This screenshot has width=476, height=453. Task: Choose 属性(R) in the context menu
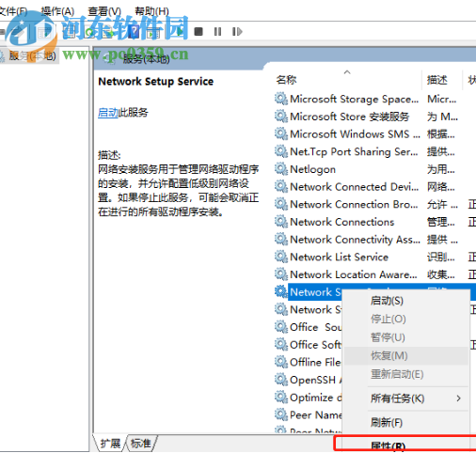406,445
